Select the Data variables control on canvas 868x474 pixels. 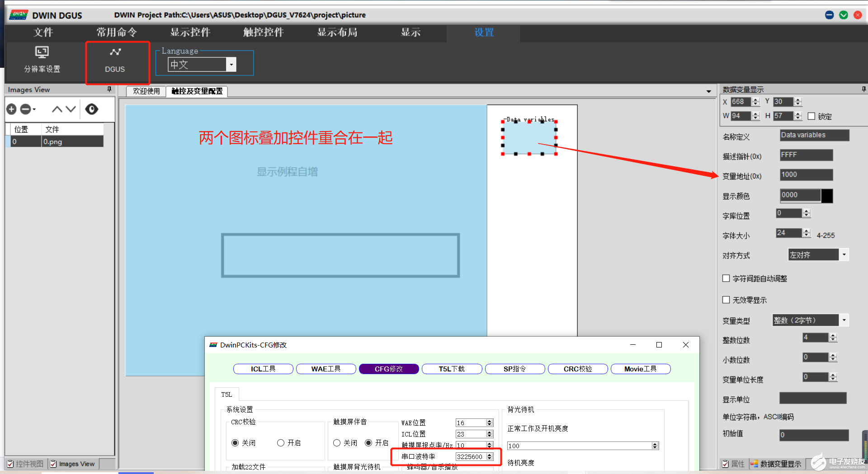click(529, 138)
